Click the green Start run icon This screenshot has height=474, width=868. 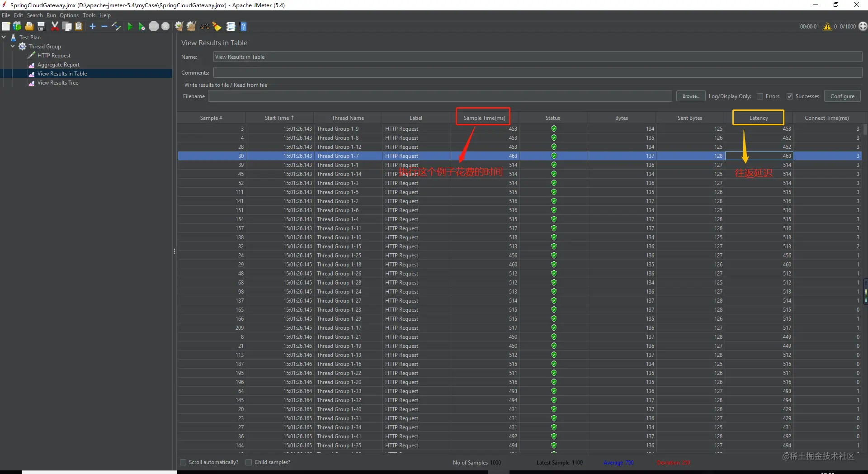(x=130, y=27)
